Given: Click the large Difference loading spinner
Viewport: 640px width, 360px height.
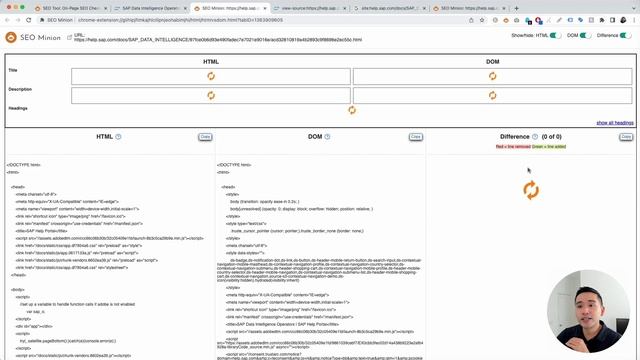Looking at the screenshot, I should click(x=531, y=191).
